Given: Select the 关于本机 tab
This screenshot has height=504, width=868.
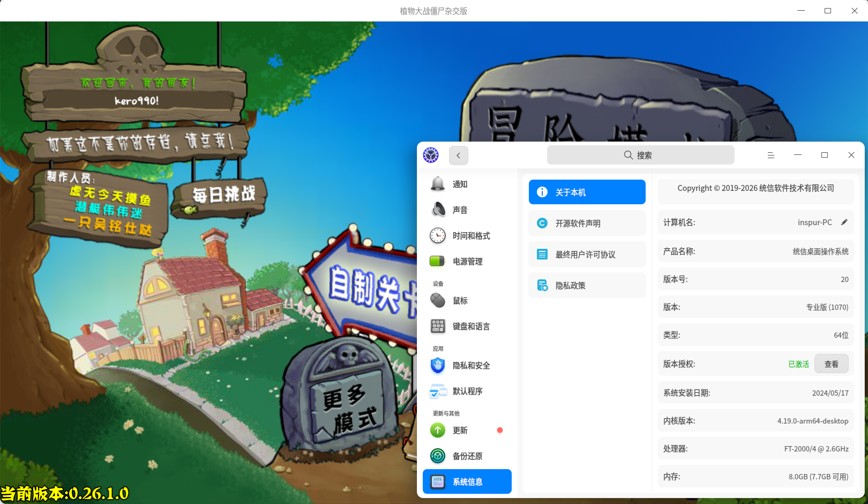Looking at the screenshot, I should [587, 192].
